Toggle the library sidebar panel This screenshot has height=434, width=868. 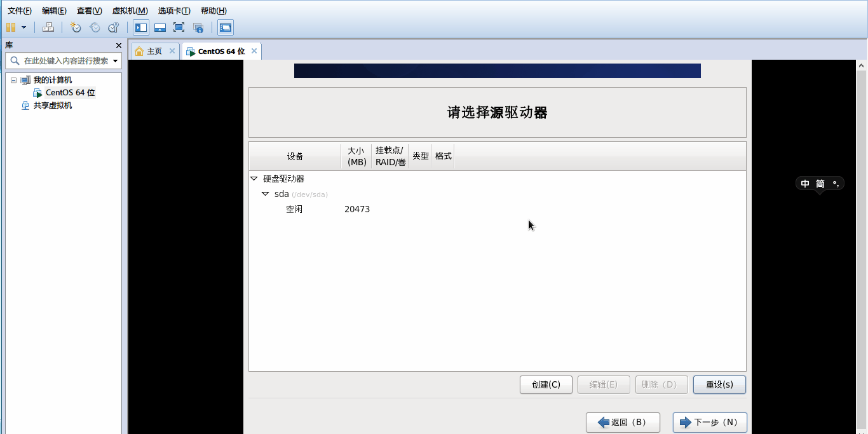140,27
